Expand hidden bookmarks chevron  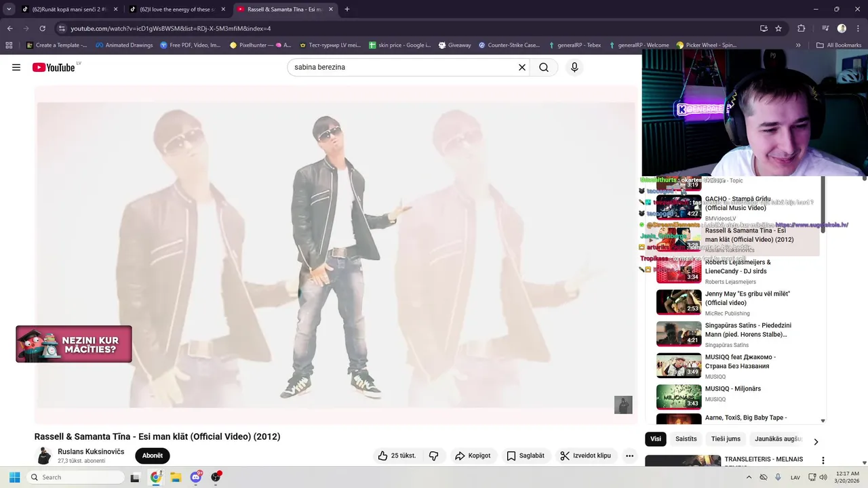798,45
